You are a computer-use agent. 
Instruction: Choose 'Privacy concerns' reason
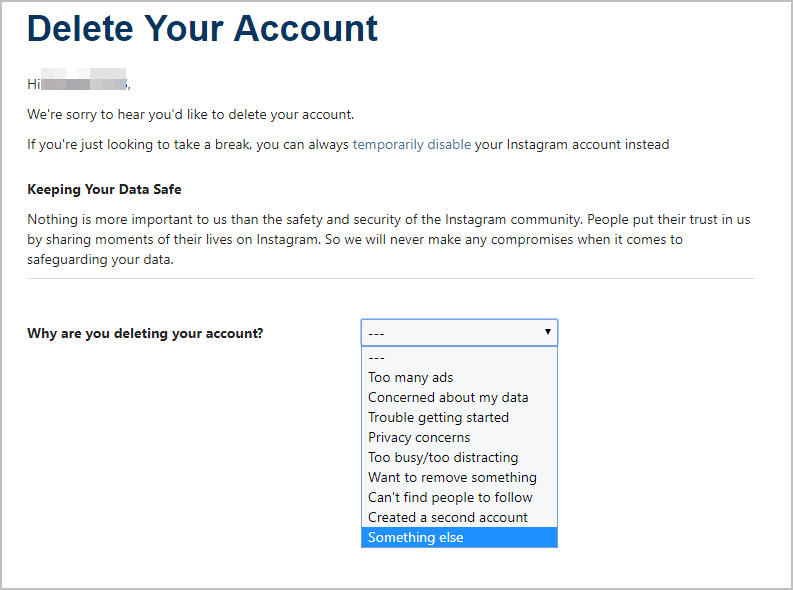point(459,437)
